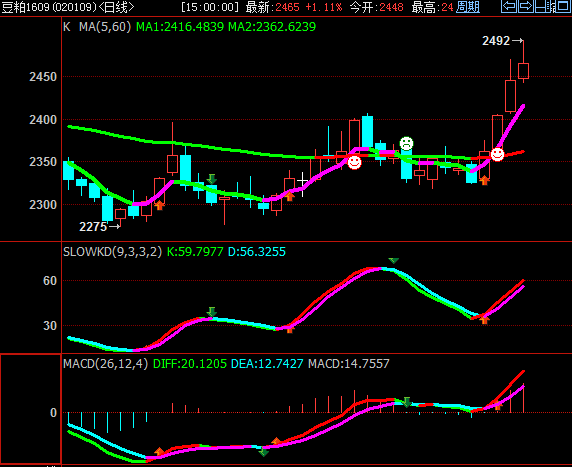Click the 2450 price axis label
The image size is (572, 467).
tap(43, 77)
